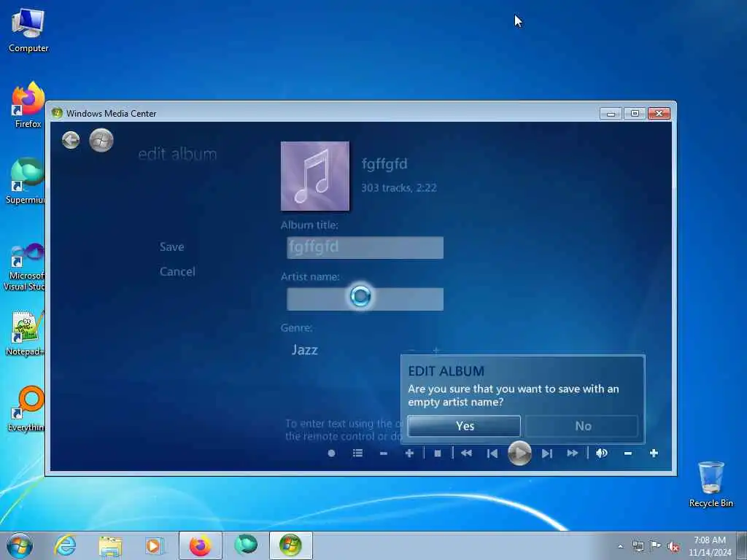Click the album art music note thumbnail
Image resolution: width=747 pixels, height=560 pixels.
315,176
